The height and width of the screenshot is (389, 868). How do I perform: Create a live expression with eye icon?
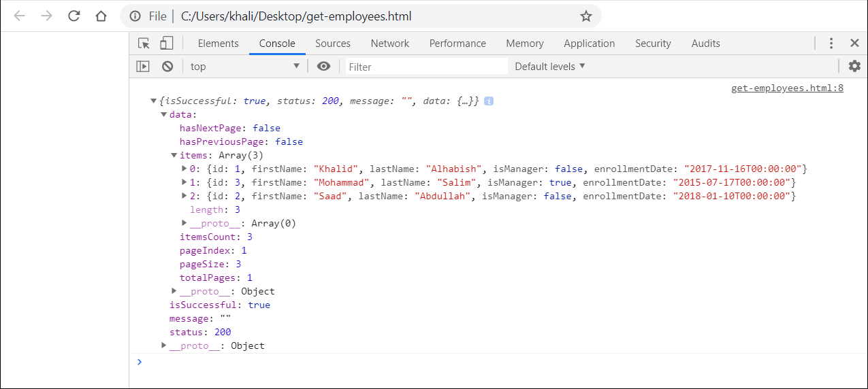pos(323,66)
